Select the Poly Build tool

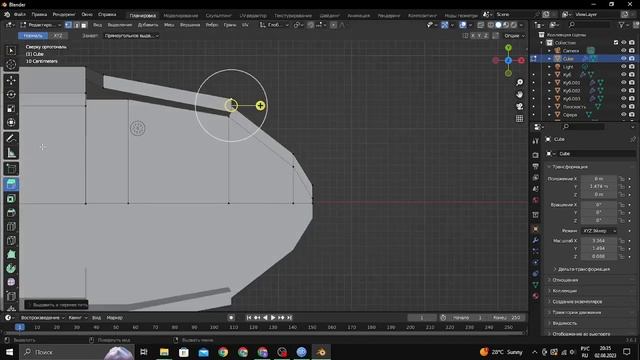[x=11, y=254]
